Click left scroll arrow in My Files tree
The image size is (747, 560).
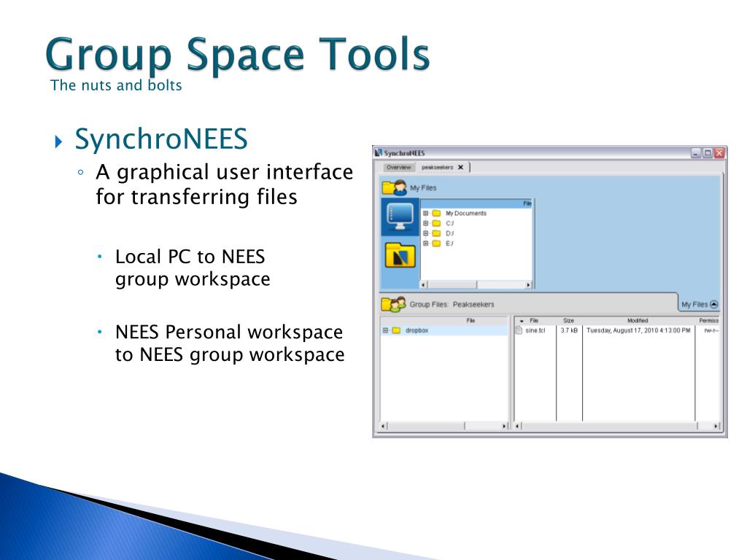coord(424,285)
